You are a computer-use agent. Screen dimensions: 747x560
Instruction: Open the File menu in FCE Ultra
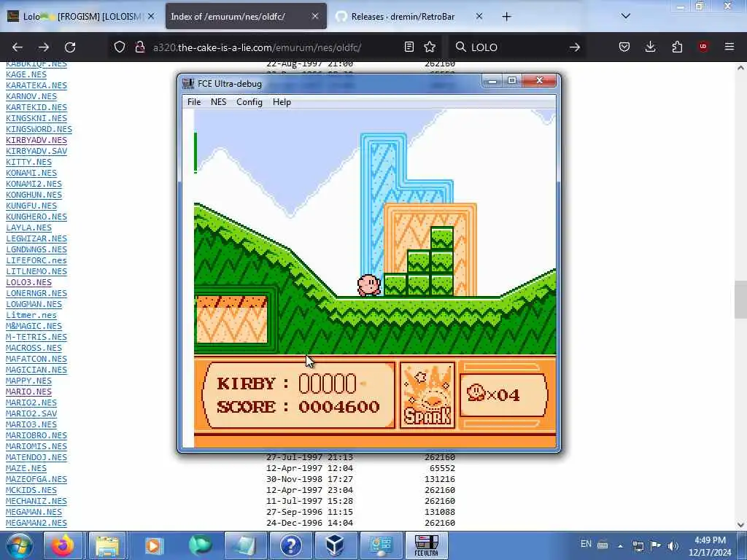click(x=194, y=102)
